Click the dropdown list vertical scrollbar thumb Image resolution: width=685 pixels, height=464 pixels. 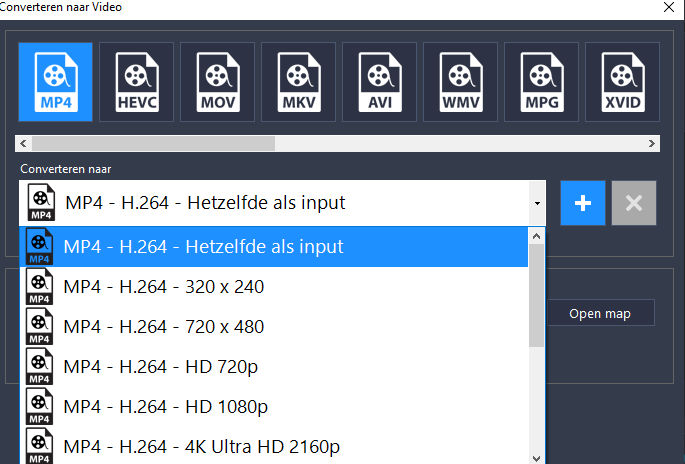(537, 296)
